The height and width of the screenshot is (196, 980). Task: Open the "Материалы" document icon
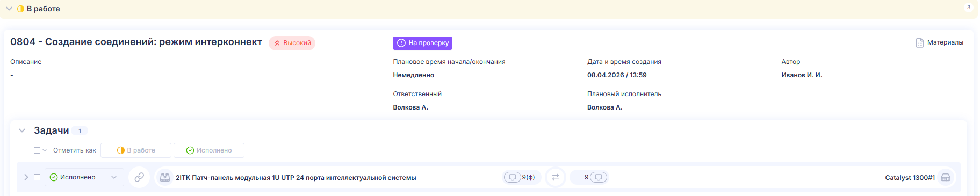pos(920,42)
